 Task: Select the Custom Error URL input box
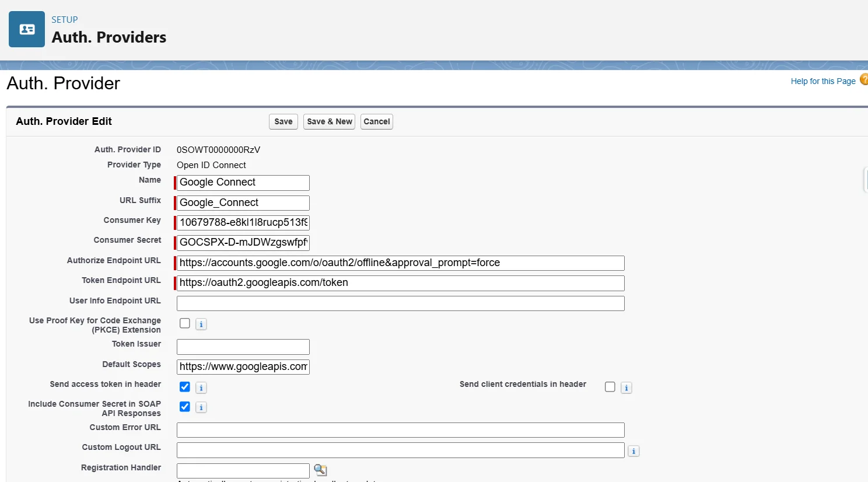[400, 430]
